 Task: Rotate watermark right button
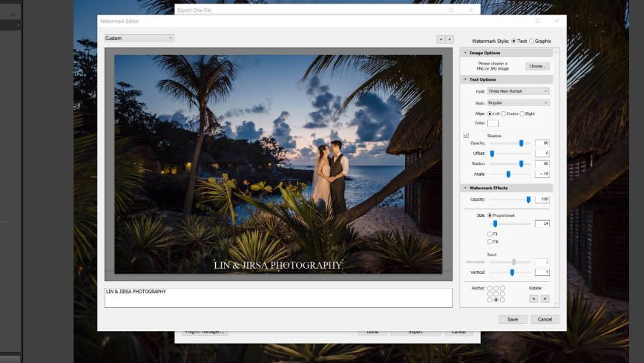click(545, 299)
